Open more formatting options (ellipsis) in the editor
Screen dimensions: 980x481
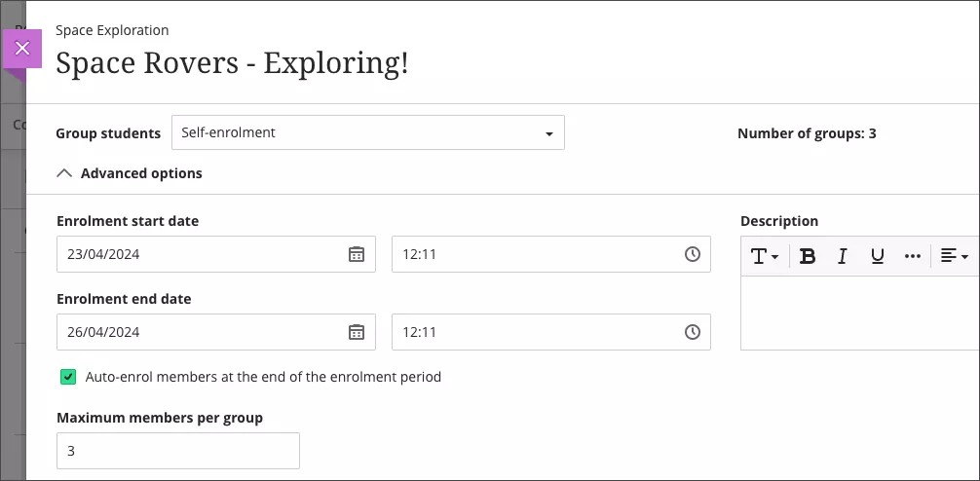[x=912, y=256]
